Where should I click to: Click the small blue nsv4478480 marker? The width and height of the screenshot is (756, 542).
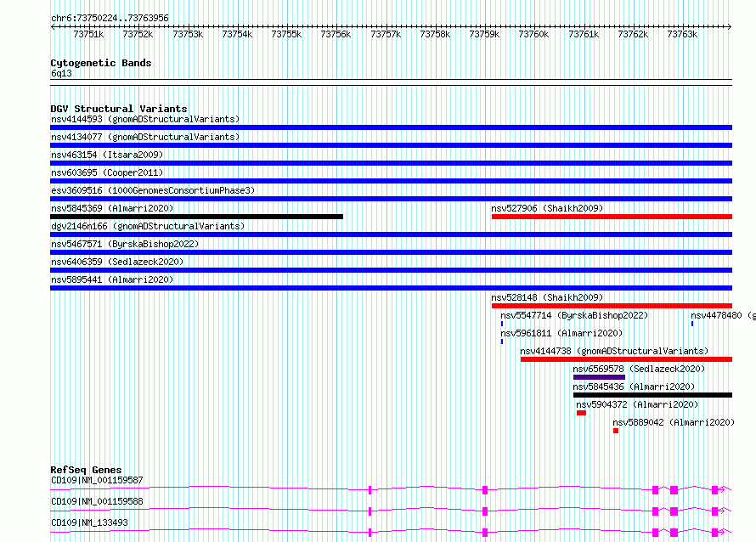coord(692,324)
